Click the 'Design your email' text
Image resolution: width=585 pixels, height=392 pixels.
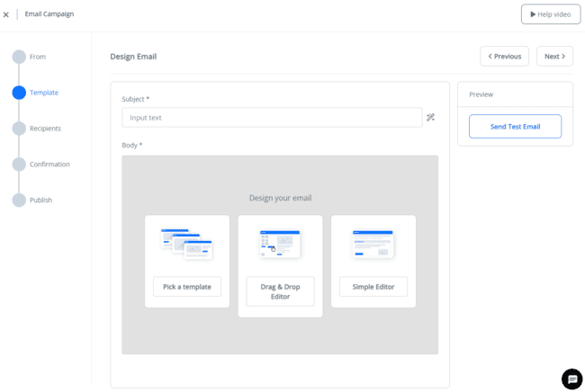[x=280, y=198]
